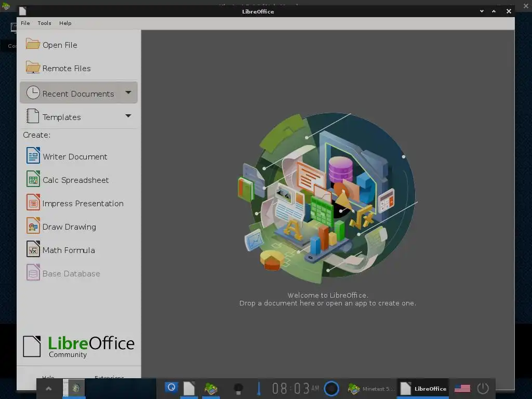
Task: Select the LibreOffice taskbar window entry
Action: (x=423, y=389)
